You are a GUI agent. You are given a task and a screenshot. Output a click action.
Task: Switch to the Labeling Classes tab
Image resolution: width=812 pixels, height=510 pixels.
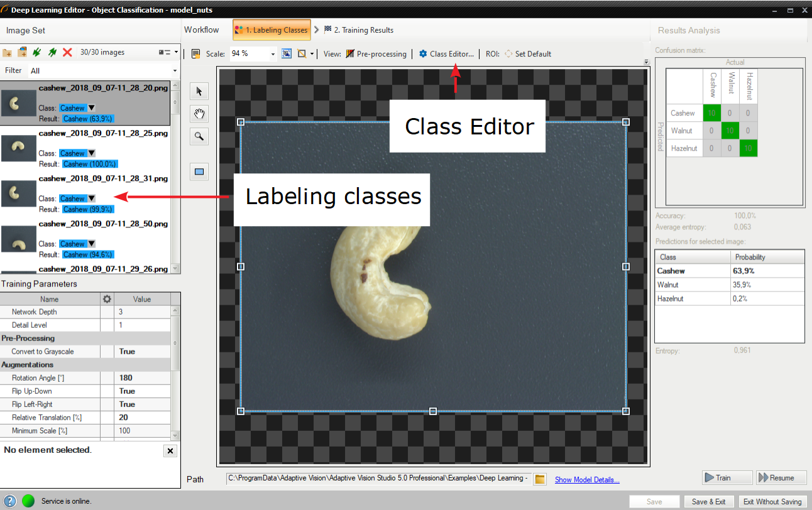tap(271, 30)
